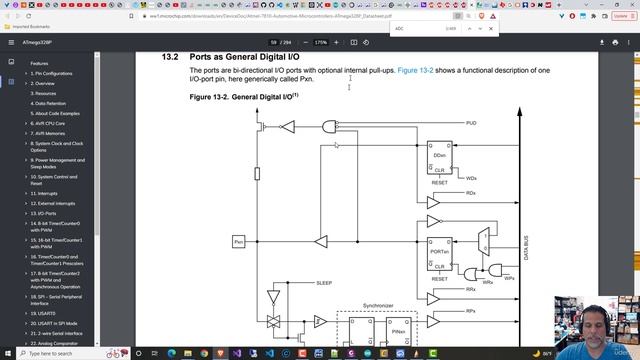Zoom in with the plus button

click(x=336, y=42)
